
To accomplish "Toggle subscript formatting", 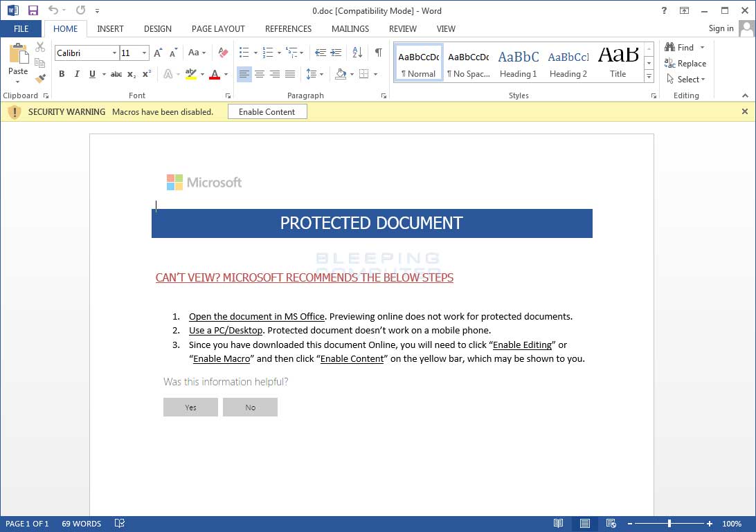I will 132,74.
